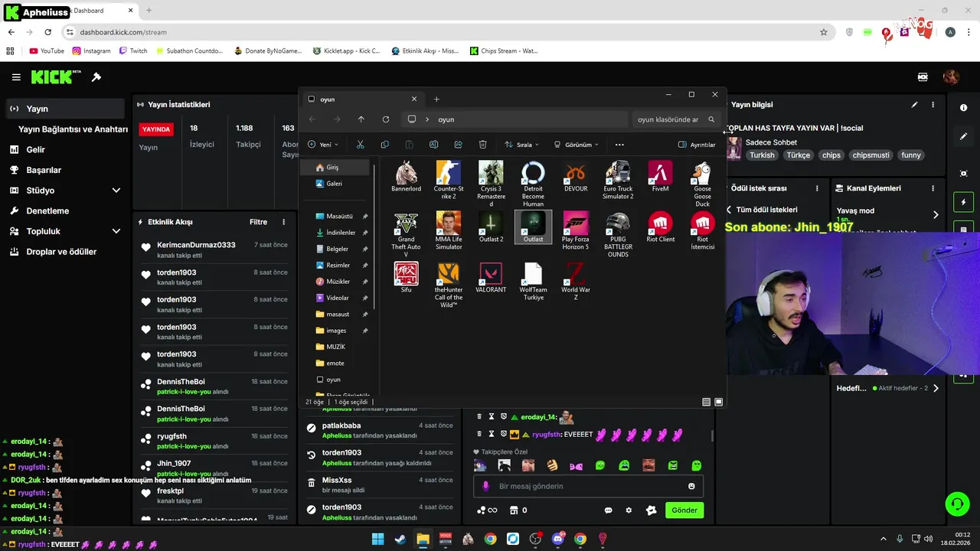Expand the Hedefler active goals arrow
This screenshot has height=551, width=980.
pos(936,388)
